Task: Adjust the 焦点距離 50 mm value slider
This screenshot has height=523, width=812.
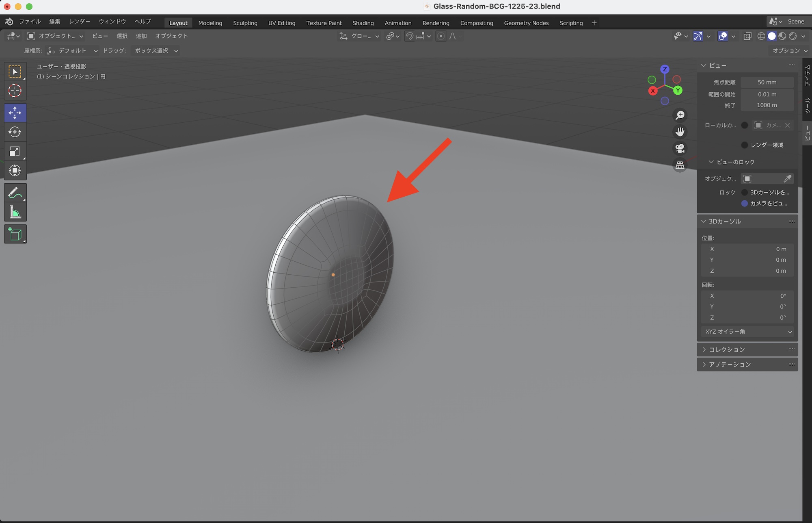Action: pos(767,82)
